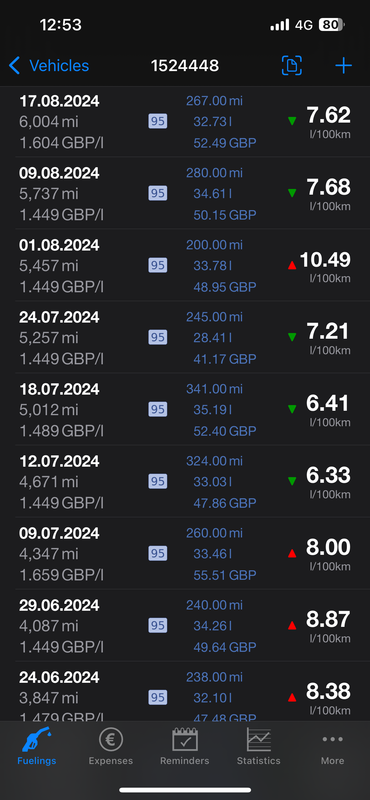The image size is (370, 800).
Task: Tap green down arrow beside 7.62
Action: coord(292,121)
